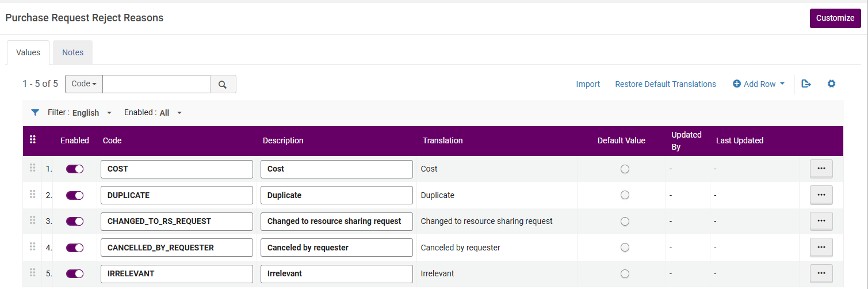Switch to the Values tab
The height and width of the screenshot is (289, 868).
(x=28, y=52)
